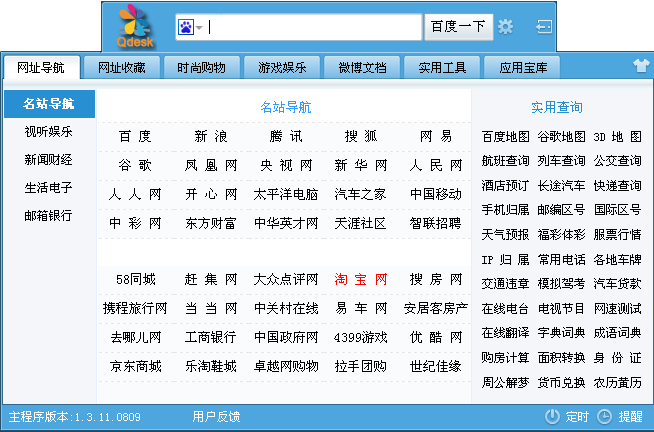Screen dimensions: 654x432
Task: Open 谷歌地图 query link
Action: [x=561, y=136]
